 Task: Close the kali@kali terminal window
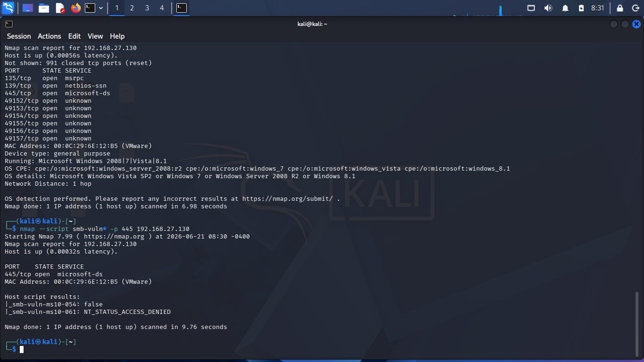(636, 24)
